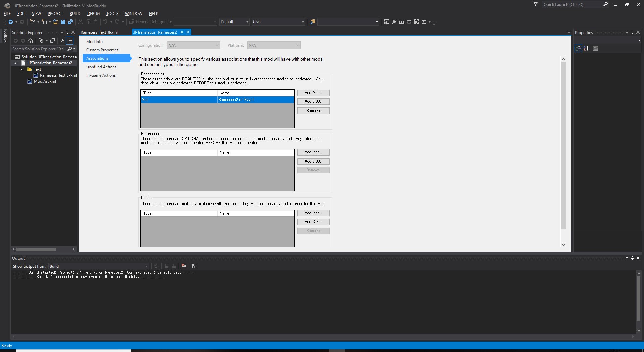This screenshot has height=352, width=644.
Task: Pin the JPTranslation_Ramesses2 tab
Action: coord(182,32)
